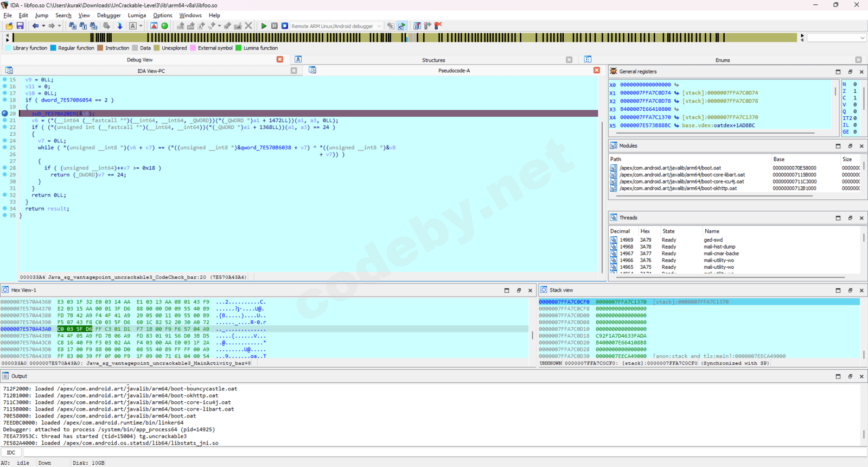Toggle breakpoint dot on line 25

click(x=5, y=148)
